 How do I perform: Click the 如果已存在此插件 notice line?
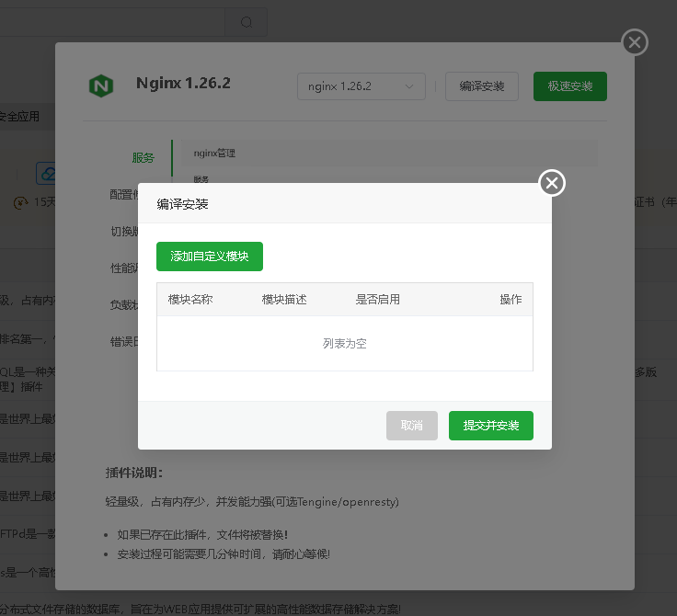click(x=202, y=535)
